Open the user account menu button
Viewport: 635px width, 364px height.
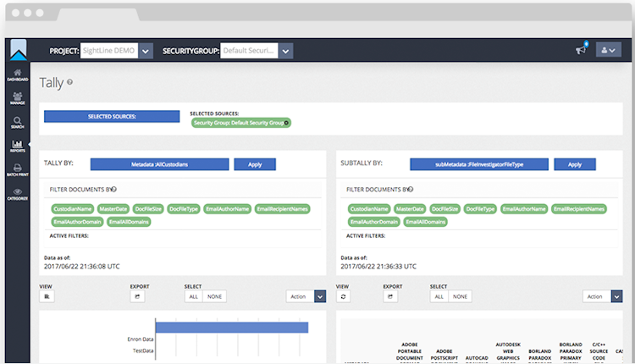pos(608,50)
